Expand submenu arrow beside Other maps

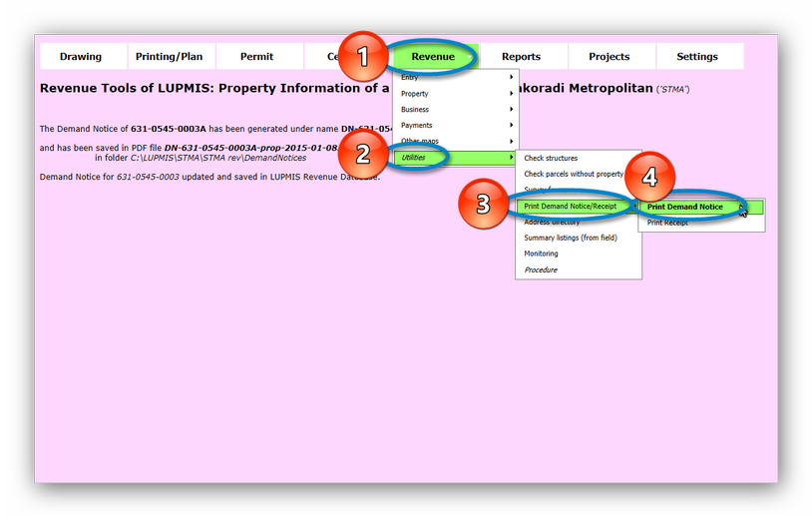[x=511, y=141]
